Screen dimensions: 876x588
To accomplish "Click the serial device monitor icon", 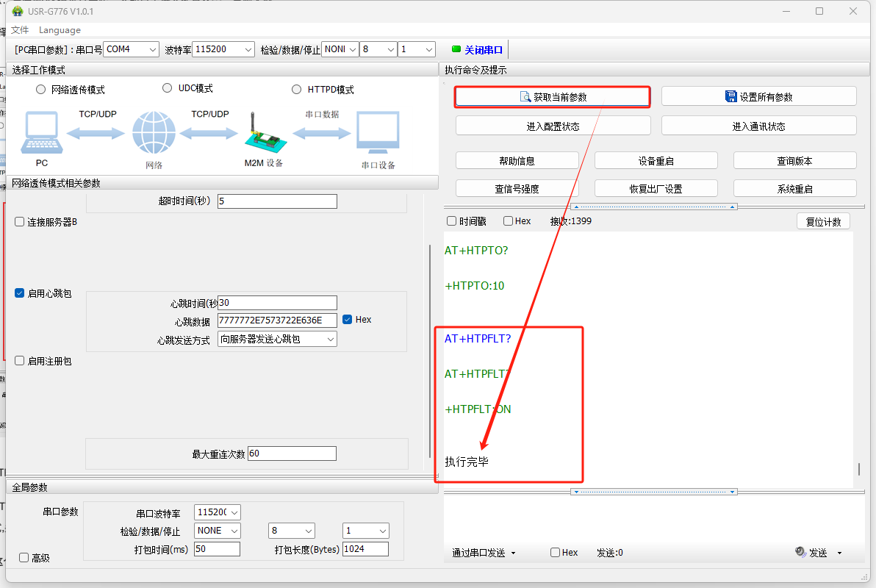I will pyautogui.click(x=378, y=134).
